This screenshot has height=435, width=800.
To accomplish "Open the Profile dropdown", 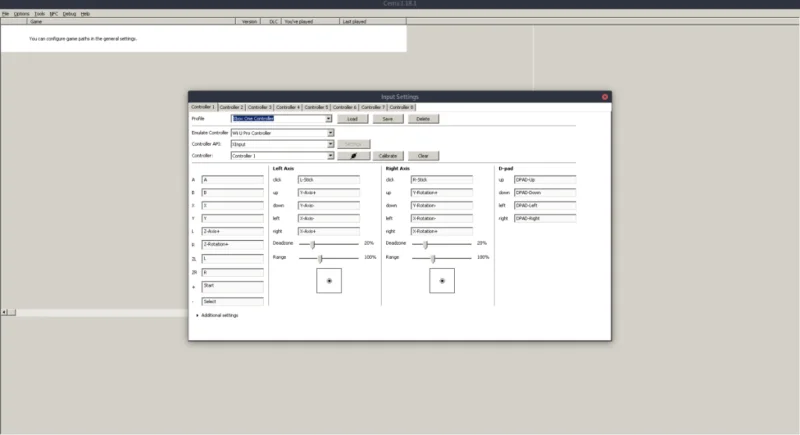I will pos(329,118).
